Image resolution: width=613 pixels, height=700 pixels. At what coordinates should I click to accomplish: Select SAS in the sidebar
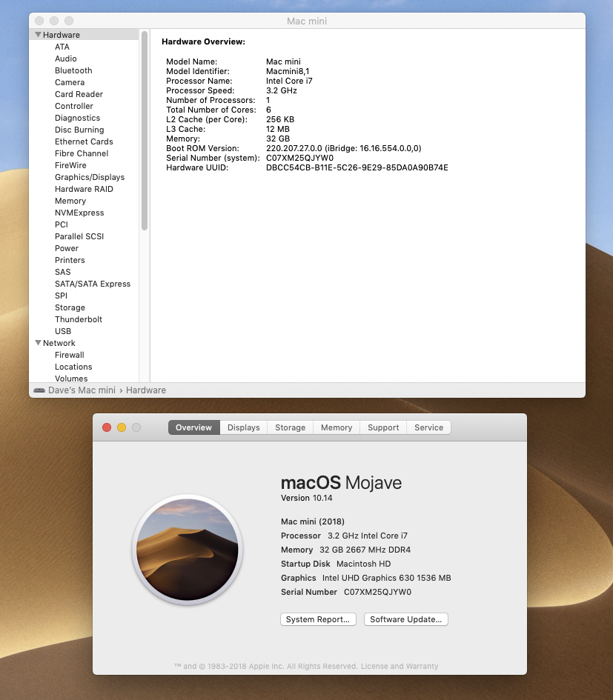coord(62,272)
